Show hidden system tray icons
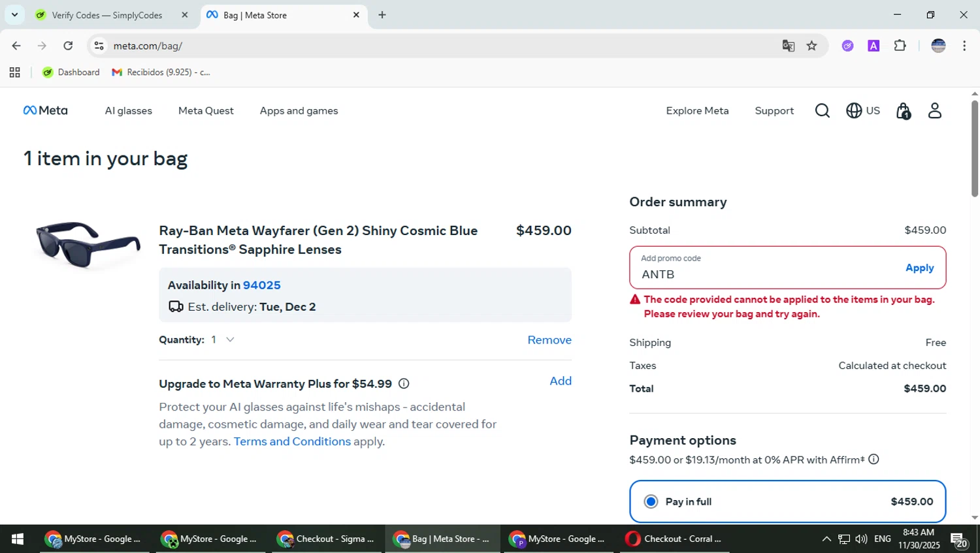The height and width of the screenshot is (553, 980). (x=826, y=539)
